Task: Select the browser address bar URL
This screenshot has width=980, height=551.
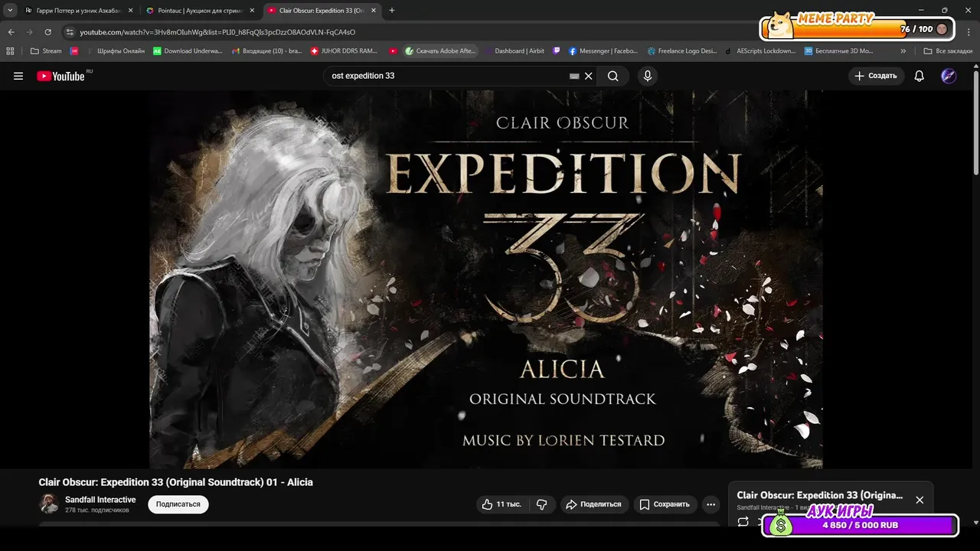Action: tap(217, 32)
